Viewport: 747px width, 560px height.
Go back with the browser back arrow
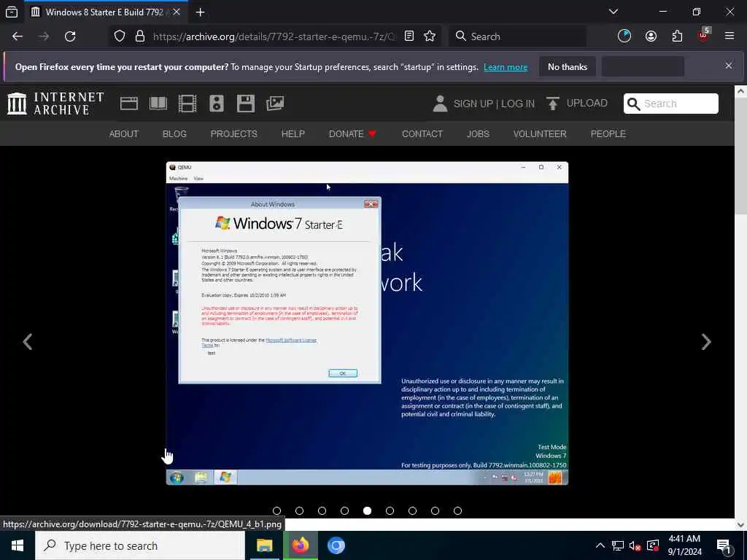point(18,36)
